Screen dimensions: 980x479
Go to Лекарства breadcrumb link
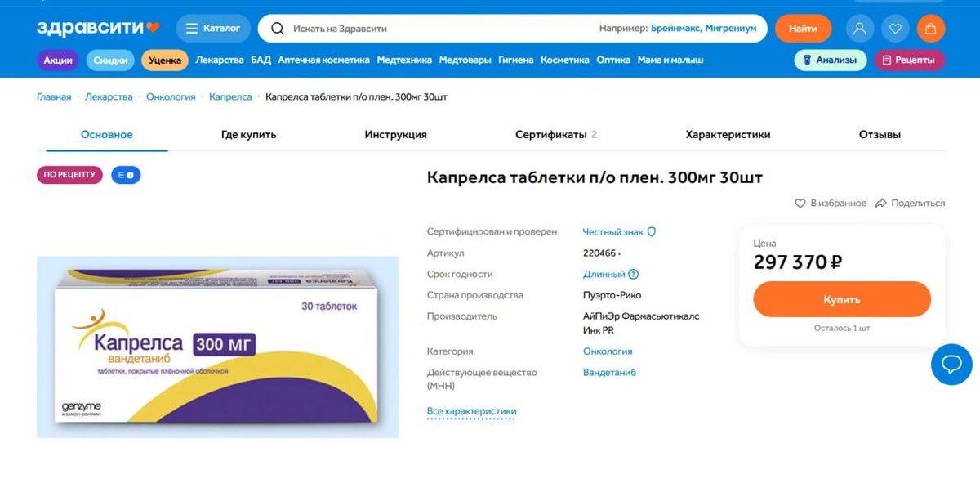click(x=109, y=96)
